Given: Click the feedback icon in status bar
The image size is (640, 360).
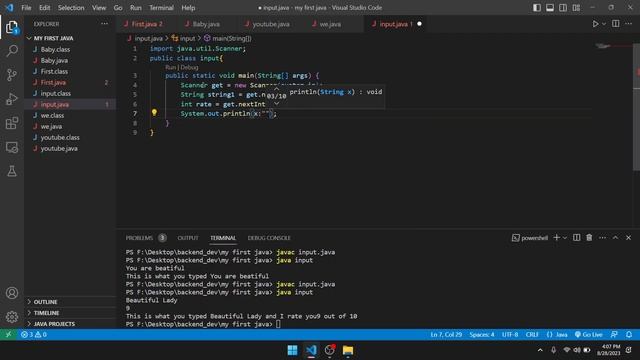Looking at the screenshot, I should click(x=614, y=334).
